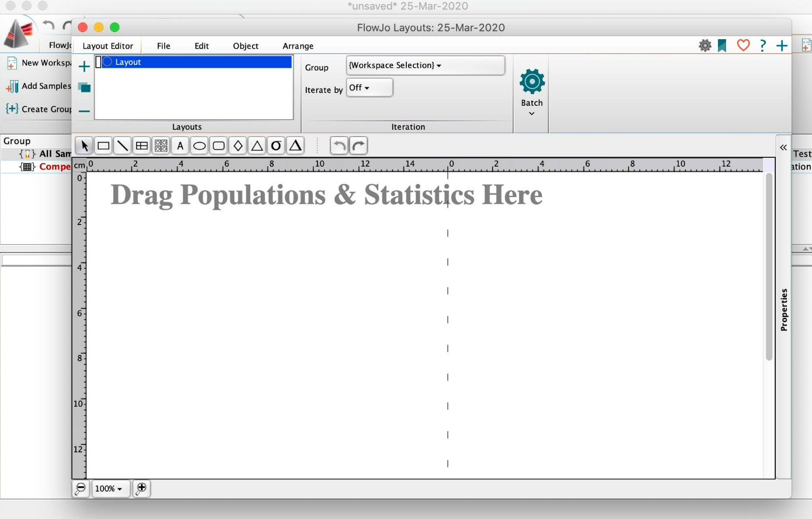Click the vertical scrollbar of layout canvas

(x=769, y=268)
